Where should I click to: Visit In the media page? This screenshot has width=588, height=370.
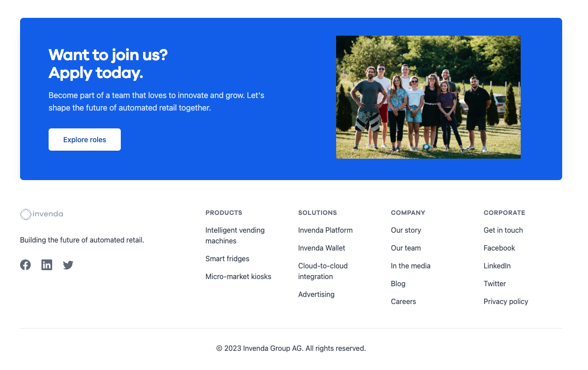(411, 266)
